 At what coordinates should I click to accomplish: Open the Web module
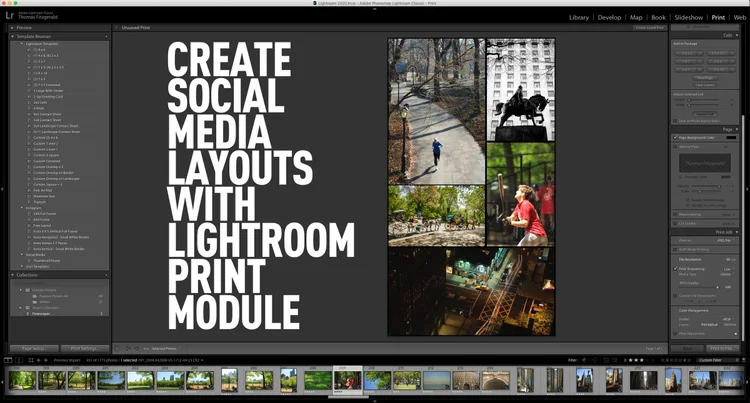(x=739, y=17)
